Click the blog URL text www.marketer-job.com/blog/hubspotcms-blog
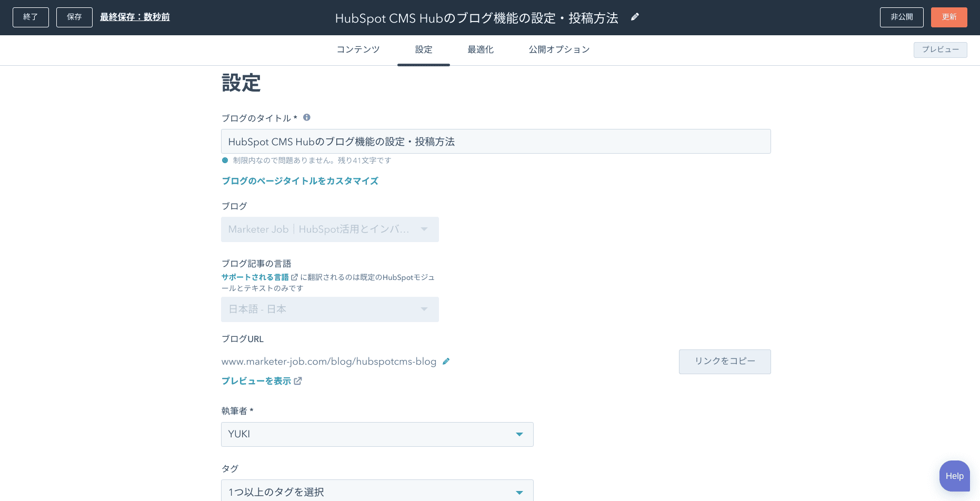 coord(329,362)
